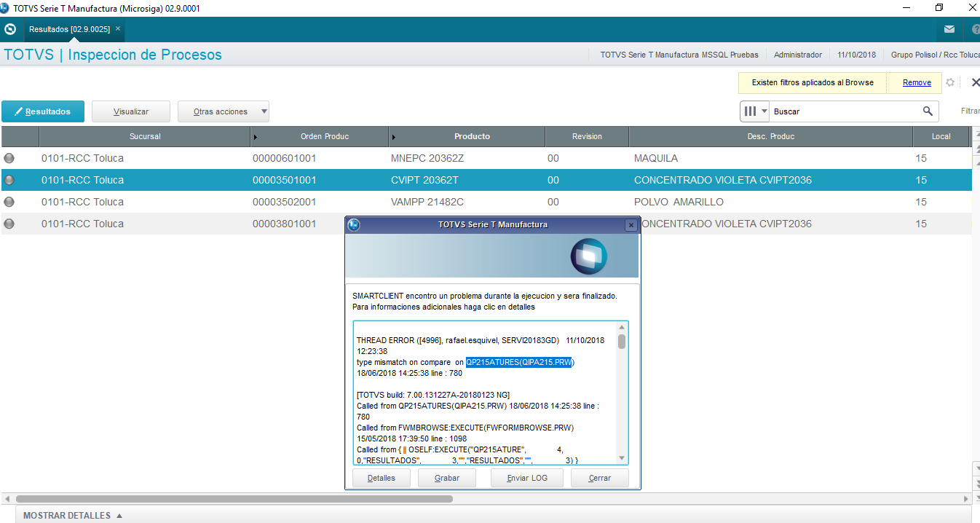
Task: Click the column filter icon beside Buscar
Action: (750, 111)
